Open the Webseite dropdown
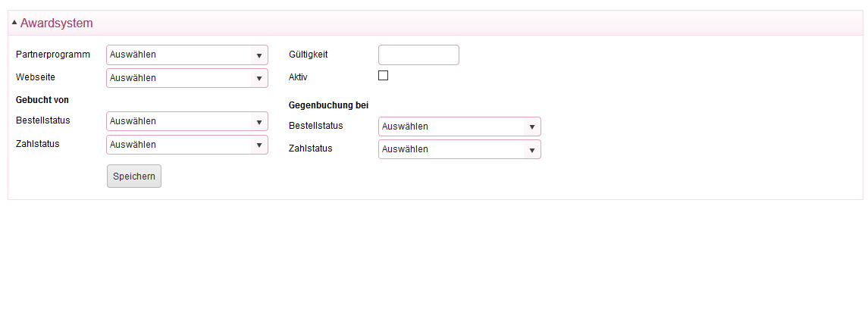Screen dimensions: 868x325 [x=187, y=78]
